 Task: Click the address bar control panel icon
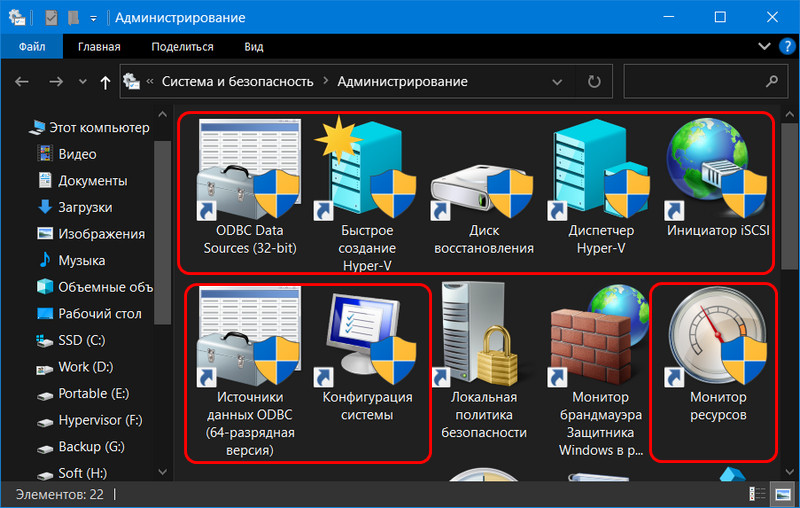(132, 81)
